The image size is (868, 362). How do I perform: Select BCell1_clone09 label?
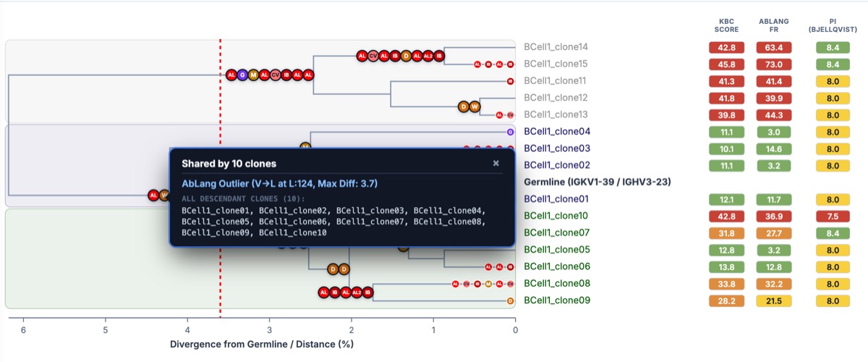(x=557, y=300)
